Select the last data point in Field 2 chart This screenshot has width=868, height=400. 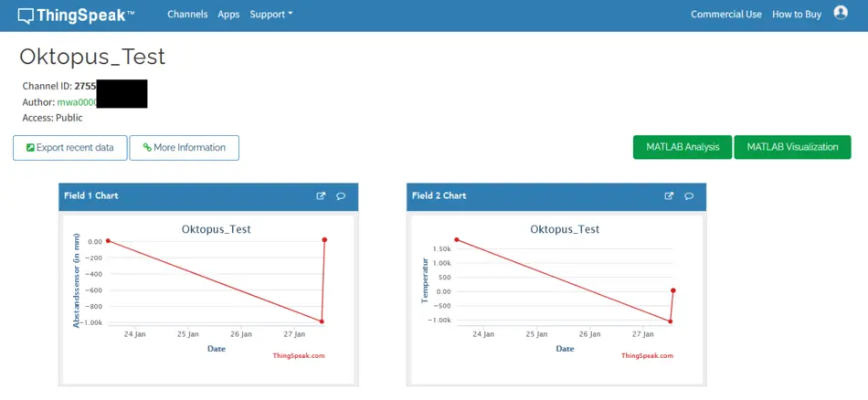[x=673, y=290]
